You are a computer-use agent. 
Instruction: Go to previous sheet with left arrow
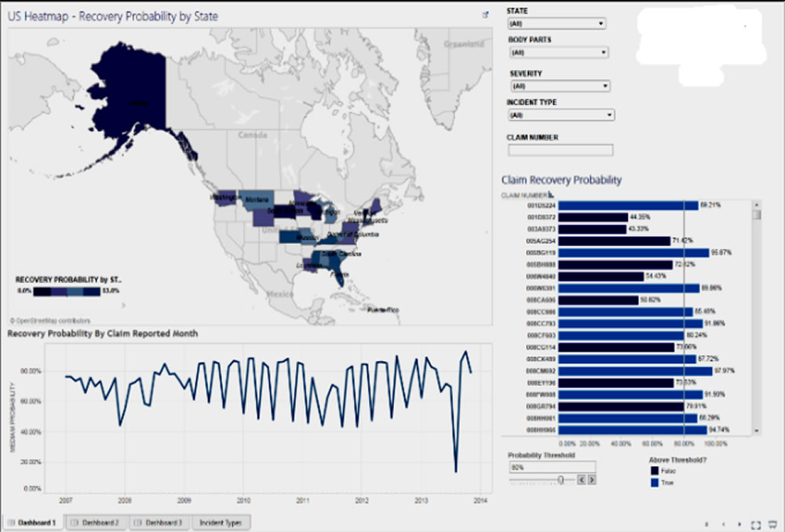[724, 524]
